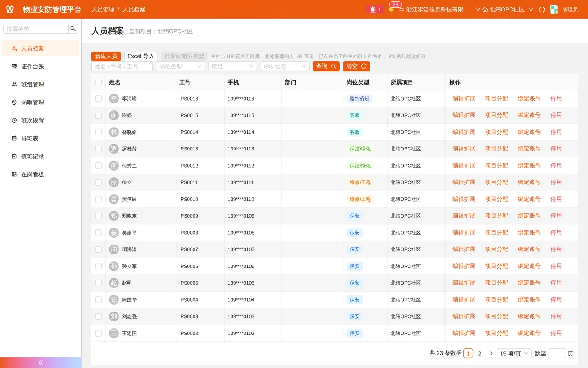Go to page 2 in pagination

(480, 353)
